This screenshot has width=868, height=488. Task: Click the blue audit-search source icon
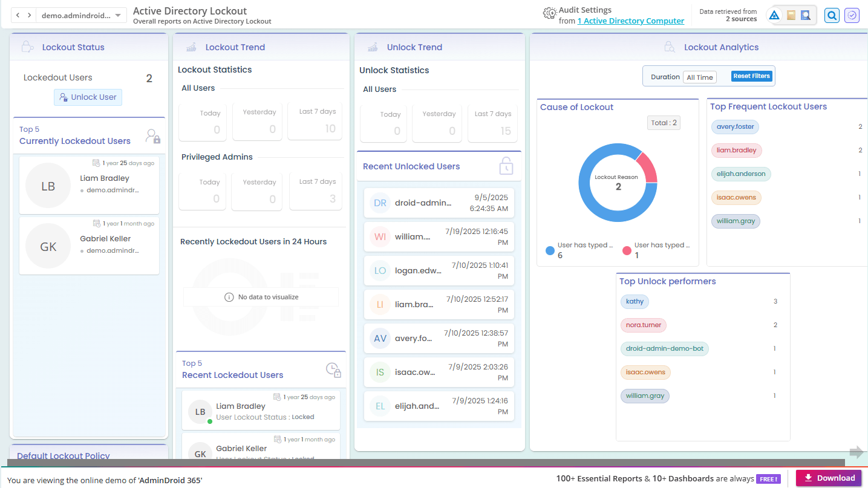[805, 16]
